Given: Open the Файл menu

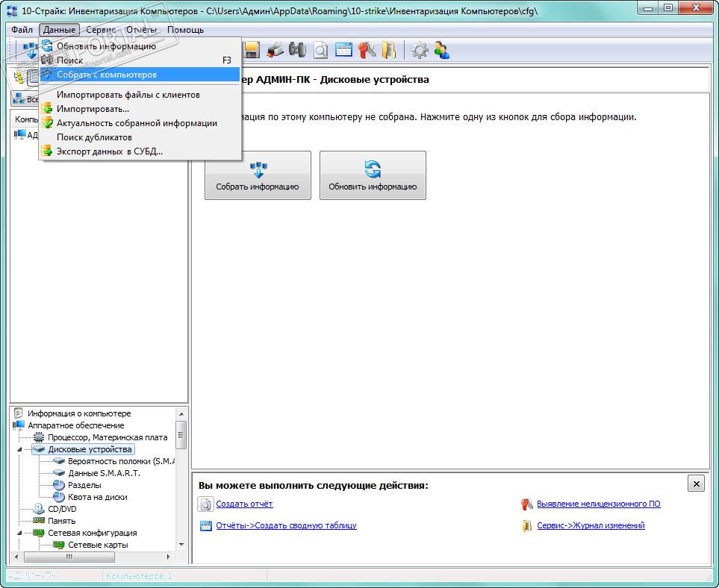Looking at the screenshot, I should point(22,30).
